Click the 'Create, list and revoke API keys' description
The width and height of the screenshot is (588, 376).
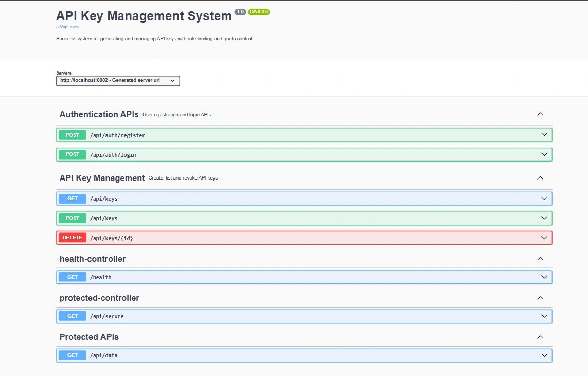tap(183, 178)
